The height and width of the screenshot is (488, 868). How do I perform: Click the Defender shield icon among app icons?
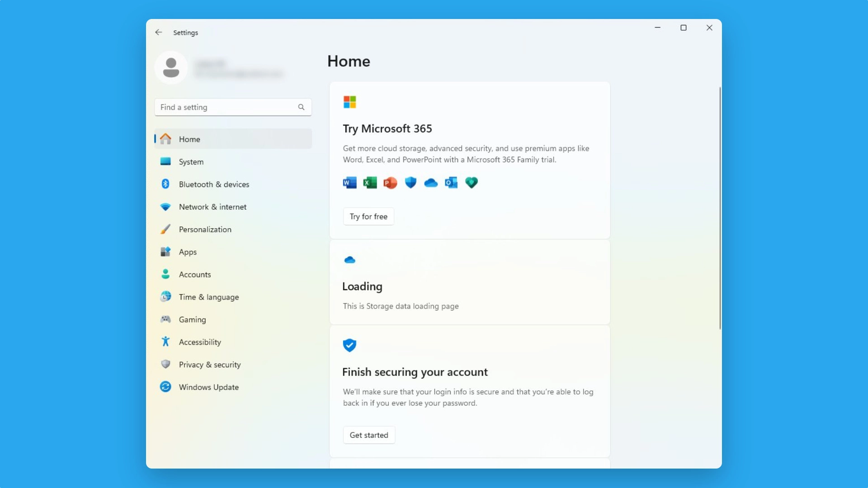[x=410, y=183]
